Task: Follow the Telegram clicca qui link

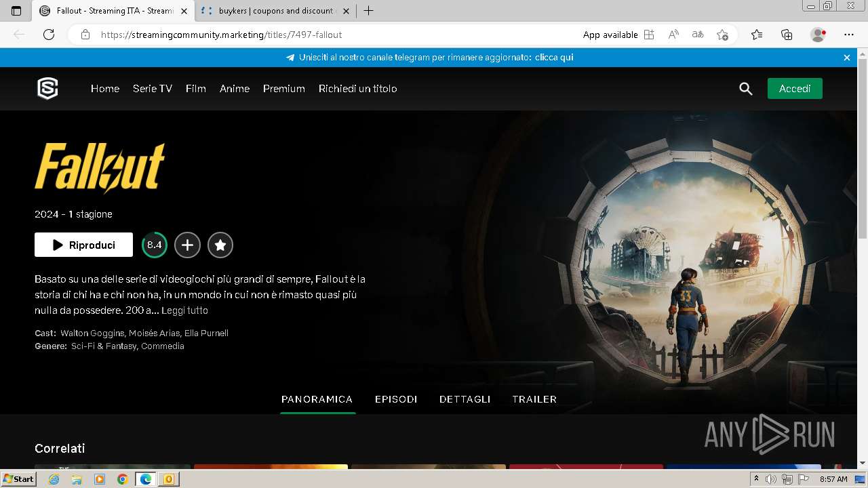Action: pos(554,58)
